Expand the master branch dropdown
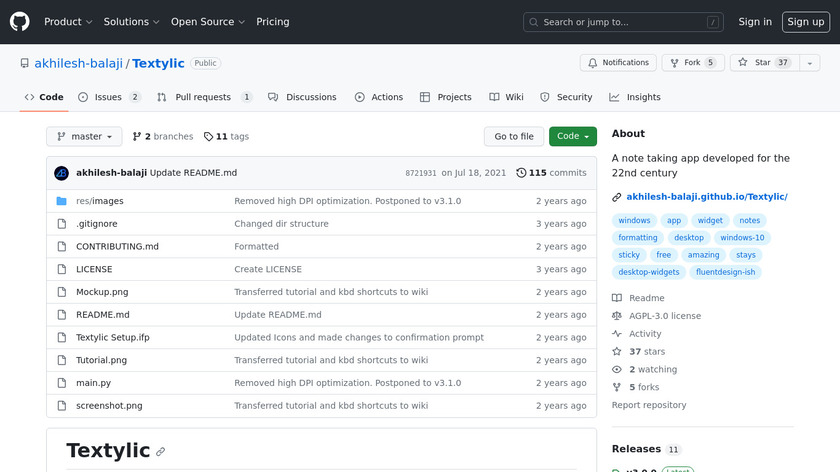The width and height of the screenshot is (840, 472). (84, 137)
